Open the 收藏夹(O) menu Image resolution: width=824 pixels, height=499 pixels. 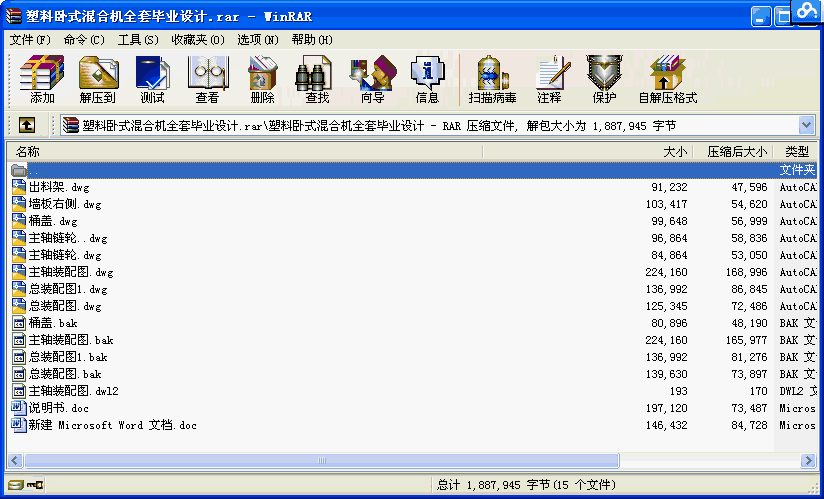[x=197, y=39]
